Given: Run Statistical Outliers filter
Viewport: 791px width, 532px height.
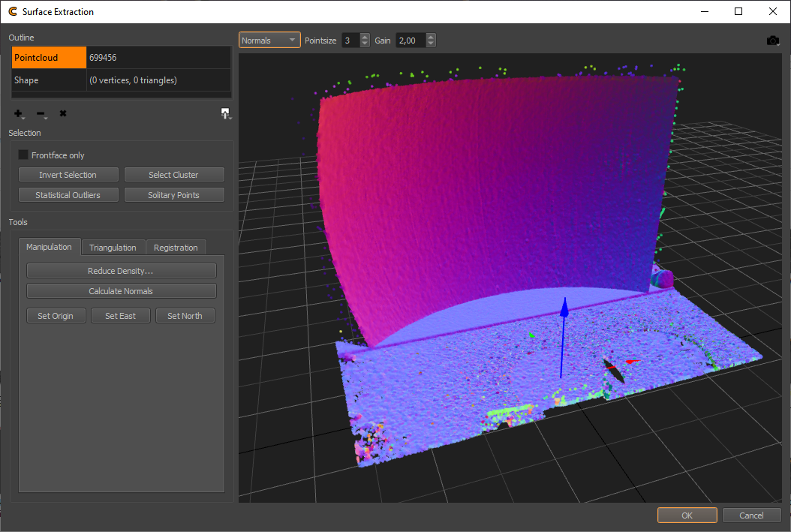Looking at the screenshot, I should coord(68,194).
